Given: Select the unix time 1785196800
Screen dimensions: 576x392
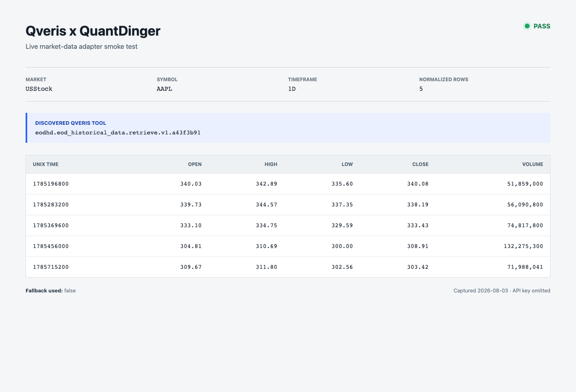Looking at the screenshot, I should point(51,184).
